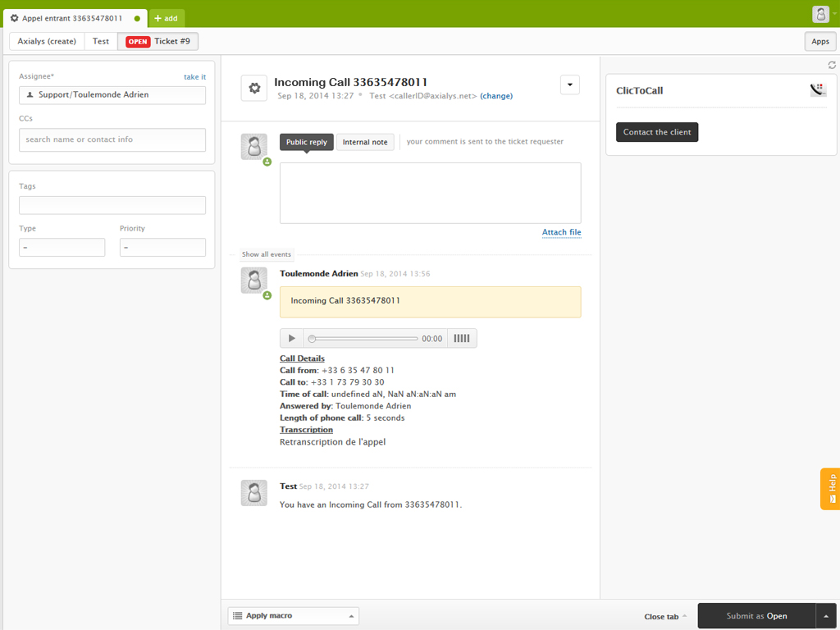Click the ticket gear options icon
This screenshot has height=630, width=840.
(253, 88)
